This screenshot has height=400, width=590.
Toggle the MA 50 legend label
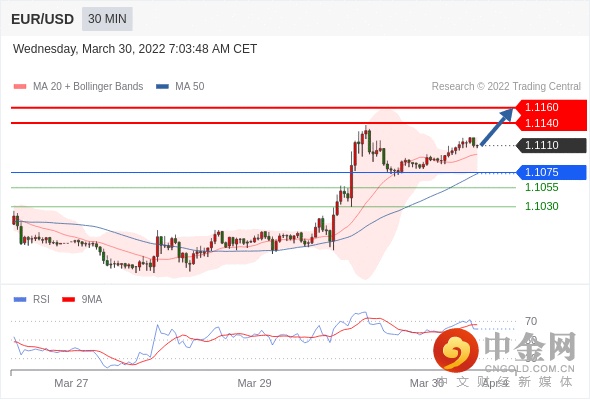[x=190, y=87]
